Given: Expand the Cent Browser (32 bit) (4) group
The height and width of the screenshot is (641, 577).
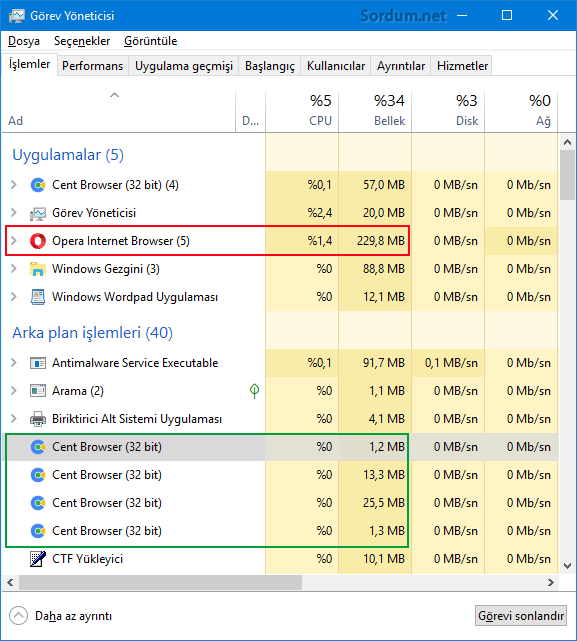Looking at the screenshot, I should [14, 185].
